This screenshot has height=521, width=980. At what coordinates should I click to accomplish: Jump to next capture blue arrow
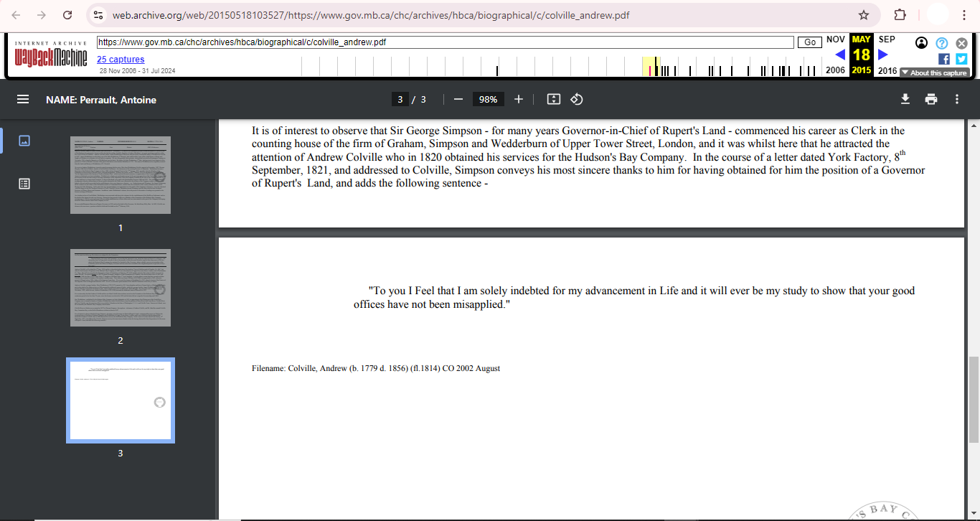pos(883,55)
